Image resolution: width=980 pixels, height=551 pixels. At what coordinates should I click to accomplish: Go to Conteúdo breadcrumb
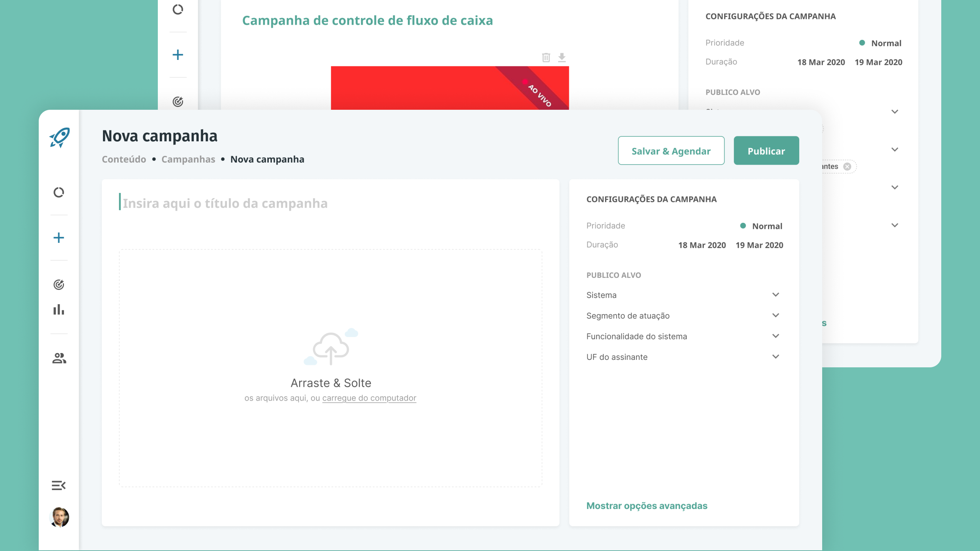pos(124,159)
